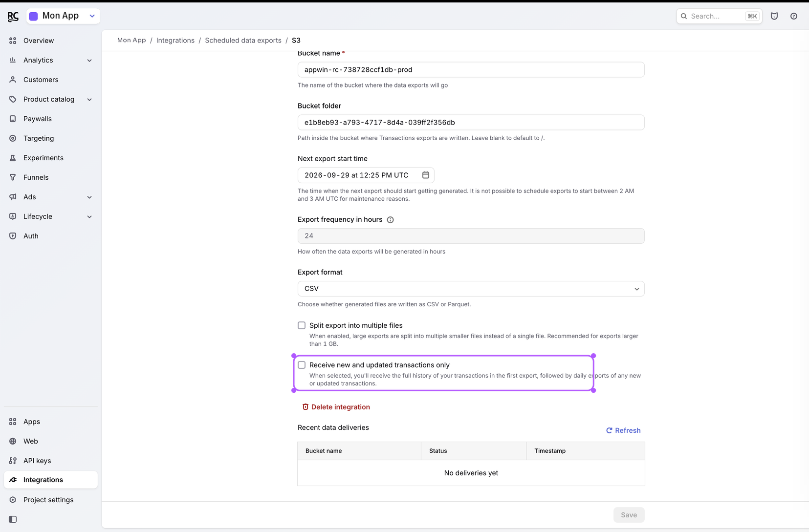Screen dimensions: 809x532
Task: Click into the Bucket name field
Action: point(471,69)
